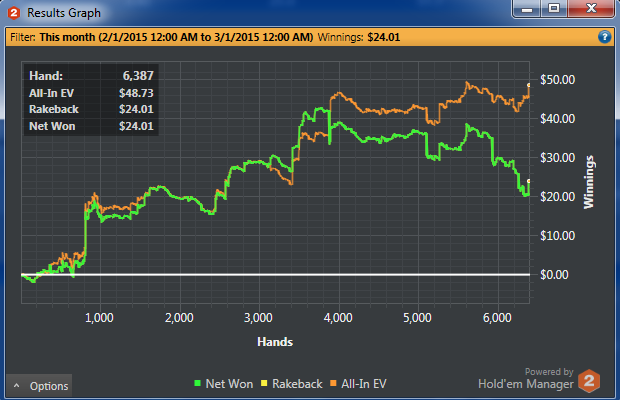Click the 1,000 x-axis label
This screenshot has width=620, height=400.
[99, 318]
